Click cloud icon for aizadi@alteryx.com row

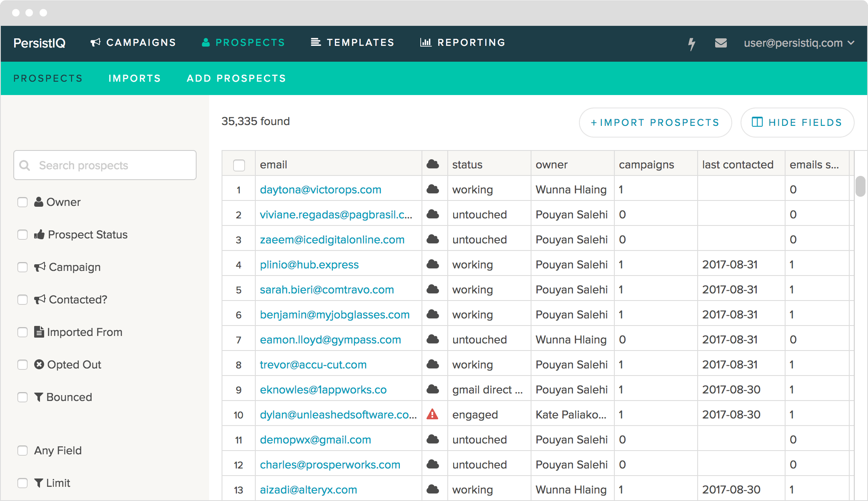[433, 489]
